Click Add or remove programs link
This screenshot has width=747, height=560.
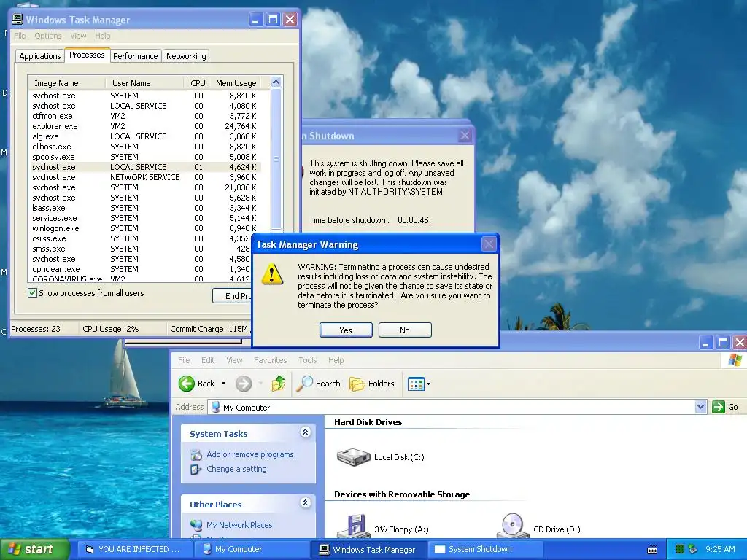coord(249,454)
